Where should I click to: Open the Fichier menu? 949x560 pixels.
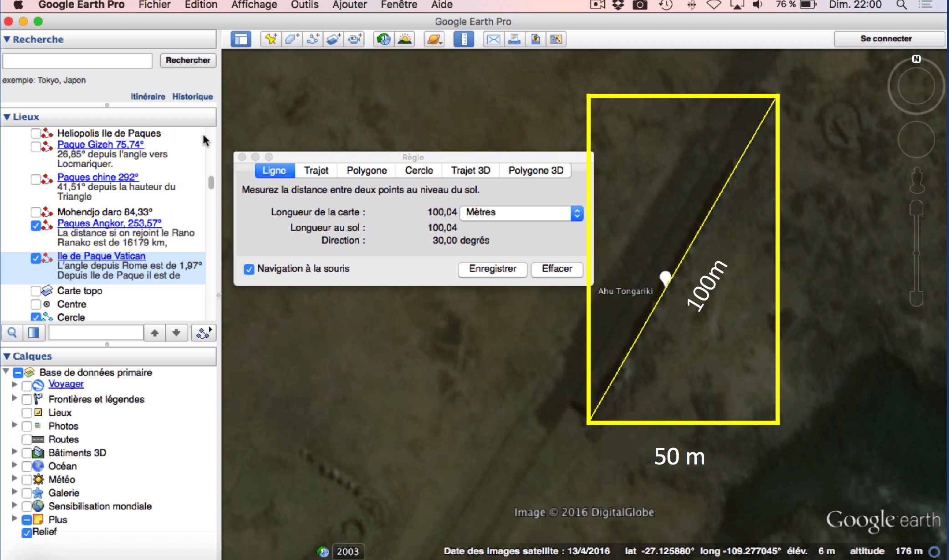154,5
